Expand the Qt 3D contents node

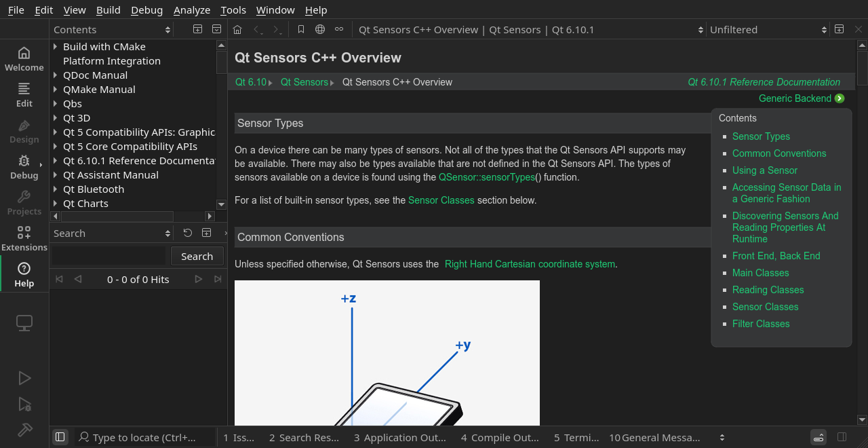pos(56,117)
